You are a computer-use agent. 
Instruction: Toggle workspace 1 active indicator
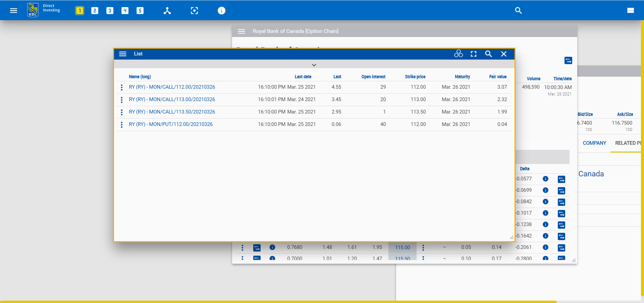(x=79, y=10)
